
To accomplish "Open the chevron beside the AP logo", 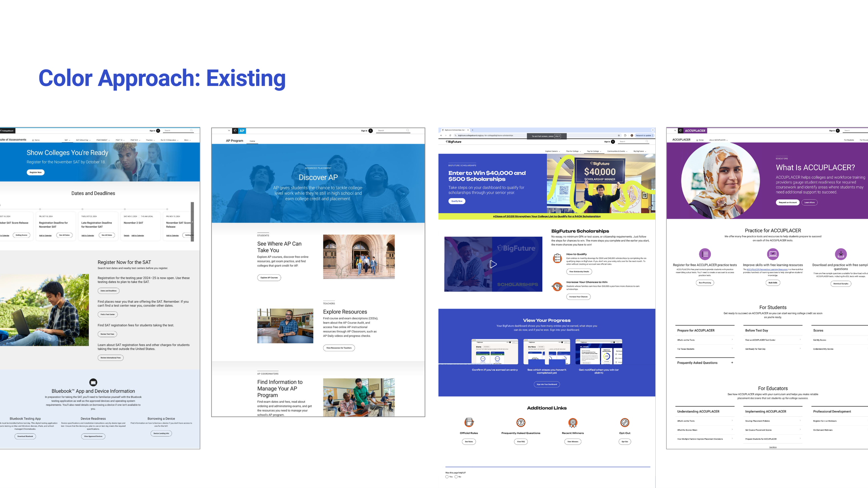I will tap(229, 130).
